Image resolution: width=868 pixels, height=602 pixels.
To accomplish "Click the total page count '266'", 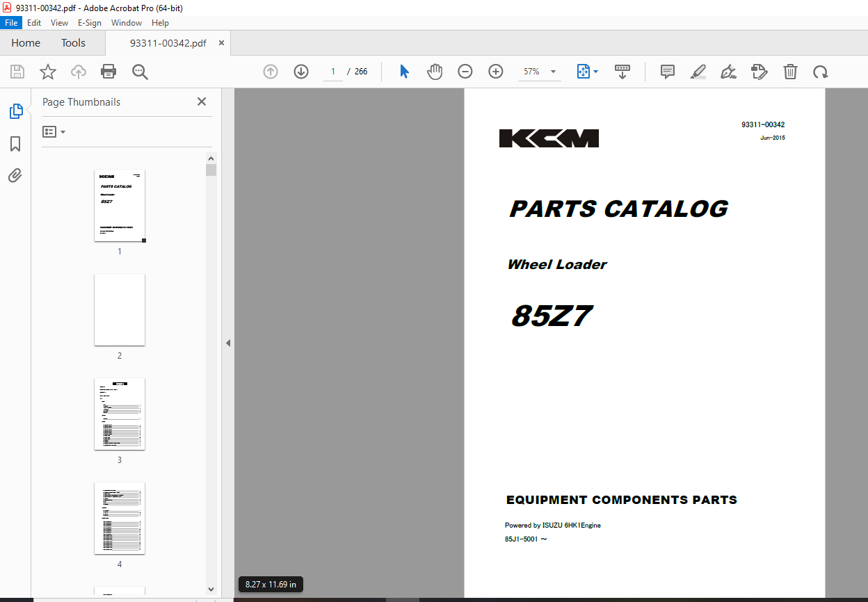I will point(361,72).
